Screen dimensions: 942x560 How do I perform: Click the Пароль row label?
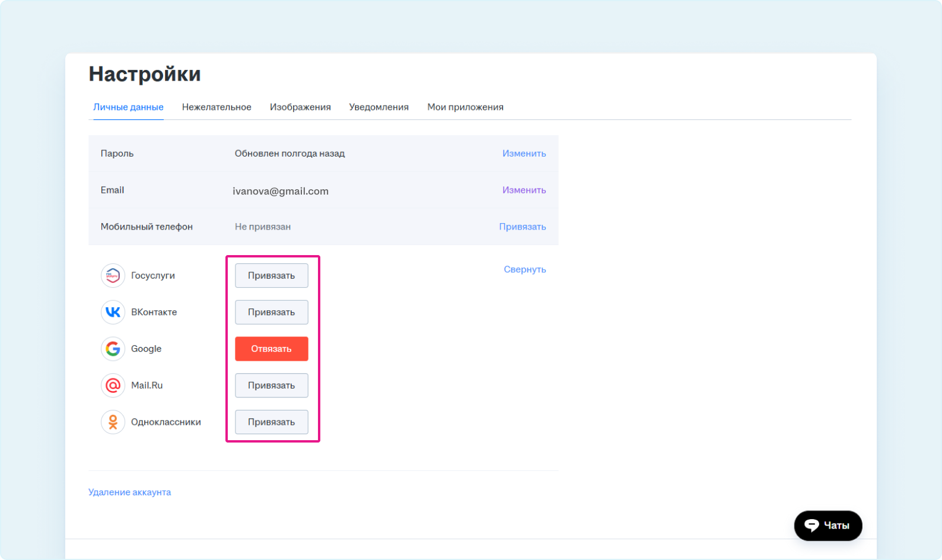[117, 153]
